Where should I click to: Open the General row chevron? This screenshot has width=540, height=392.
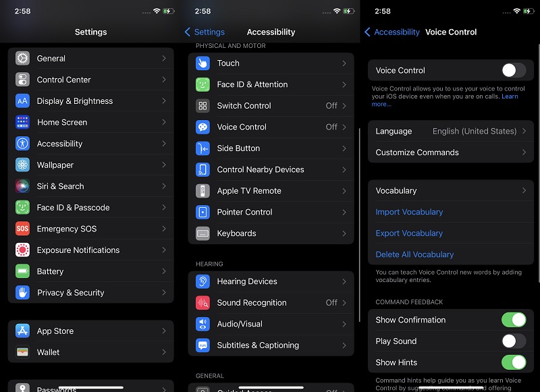click(x=164, y=59)
